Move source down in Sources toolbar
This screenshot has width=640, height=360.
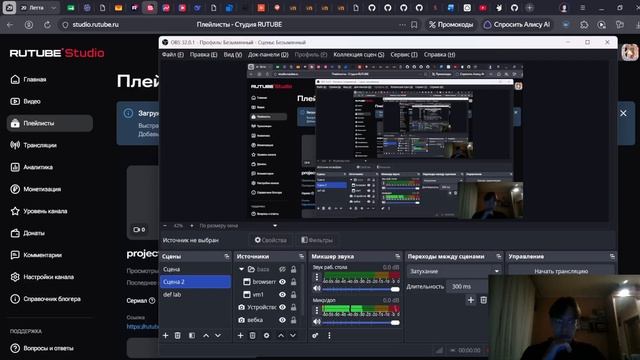click(293, 336)
